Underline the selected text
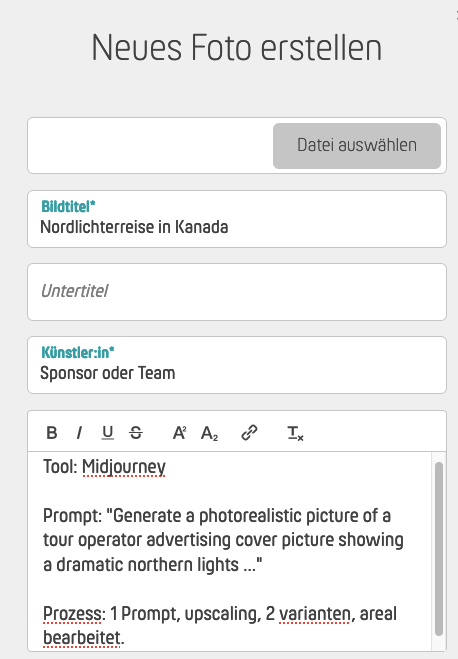458x659 pixels. (x=108, y=432)
